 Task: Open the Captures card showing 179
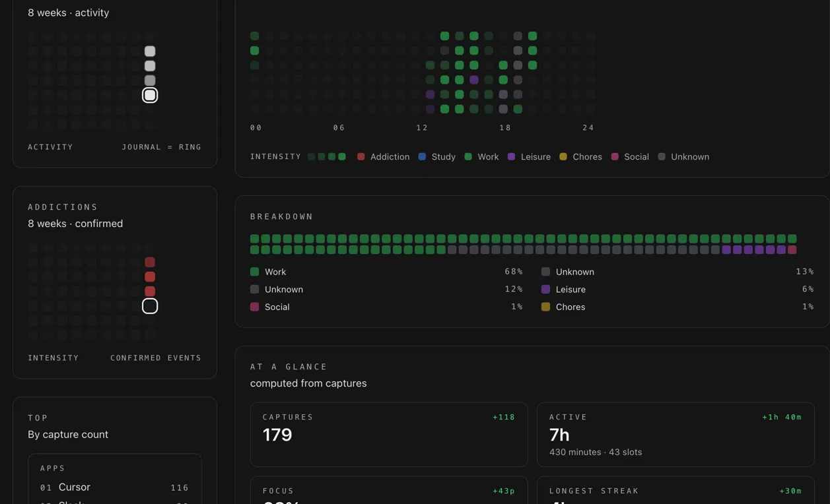coord(388,434)
